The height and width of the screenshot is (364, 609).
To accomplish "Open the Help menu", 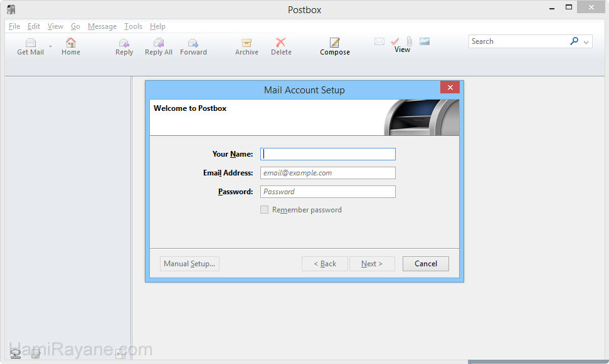I will click(x=157, y=26).
